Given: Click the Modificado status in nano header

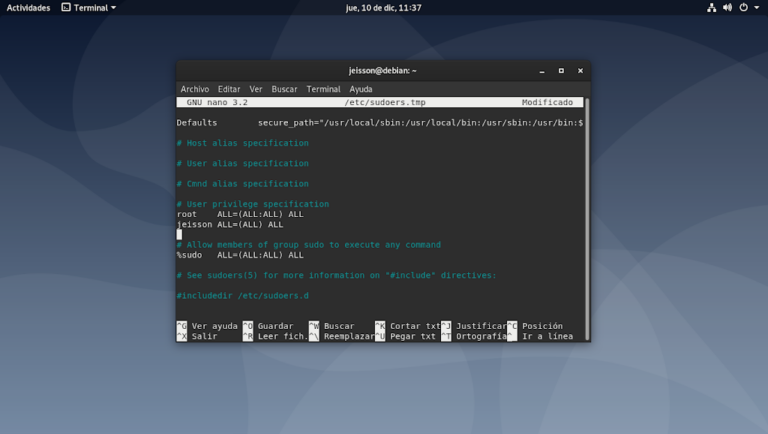Looking at the screenshot, I should click(547, 102).
